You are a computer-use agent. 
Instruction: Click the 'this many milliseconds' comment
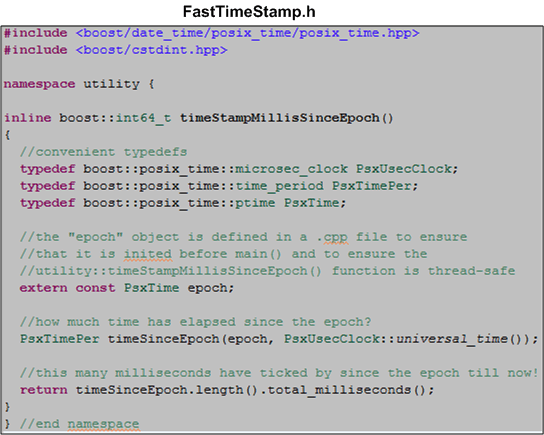[x=279, y=373]
